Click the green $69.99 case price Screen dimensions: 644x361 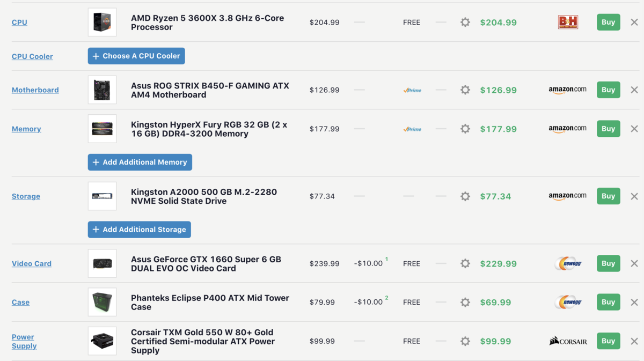point(495,302)
